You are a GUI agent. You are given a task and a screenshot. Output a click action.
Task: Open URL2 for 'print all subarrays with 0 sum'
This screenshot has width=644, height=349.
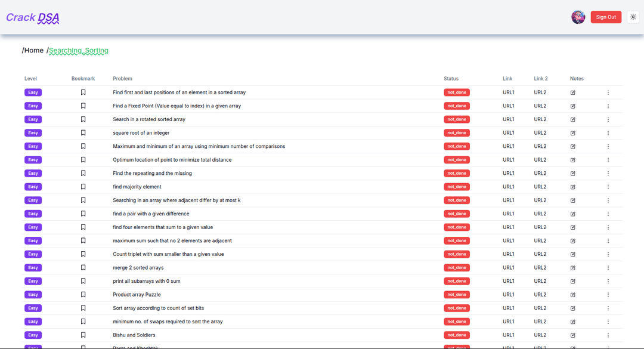pos(540,281)
